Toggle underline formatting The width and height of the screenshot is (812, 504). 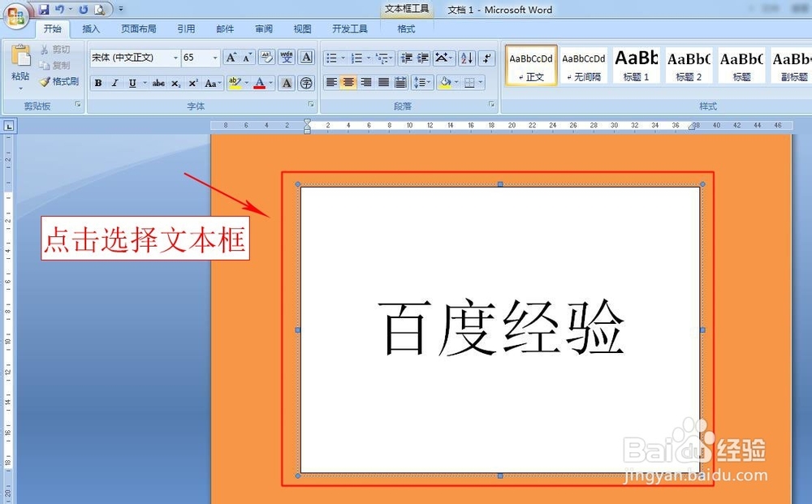pyautogui.click(x=132, y=83)
